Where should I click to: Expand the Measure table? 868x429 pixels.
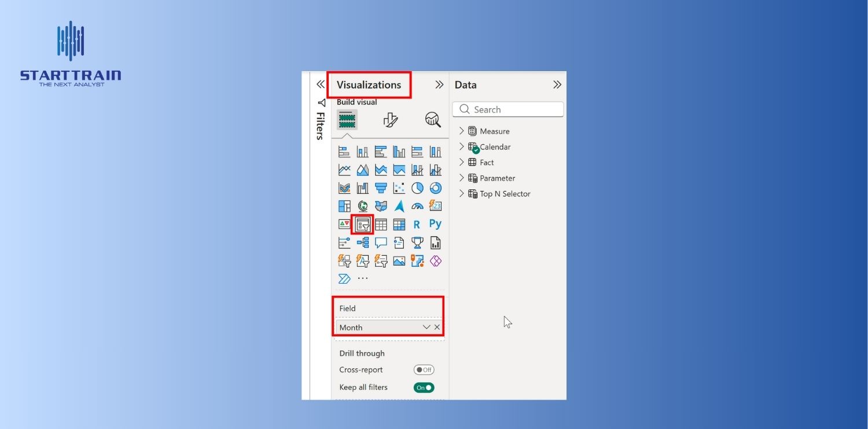(462, 131)
